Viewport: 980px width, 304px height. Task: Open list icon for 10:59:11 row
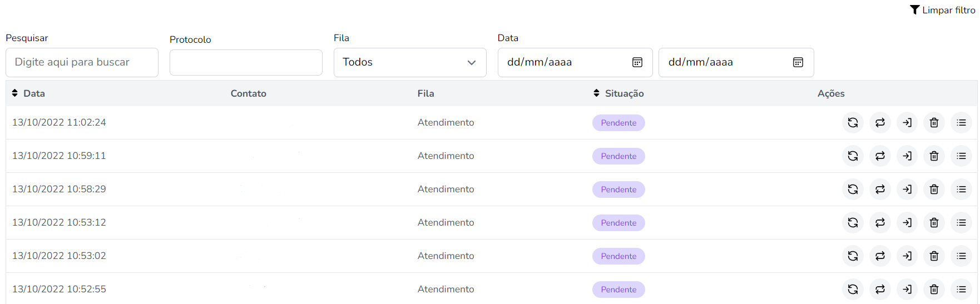(961, 156)
